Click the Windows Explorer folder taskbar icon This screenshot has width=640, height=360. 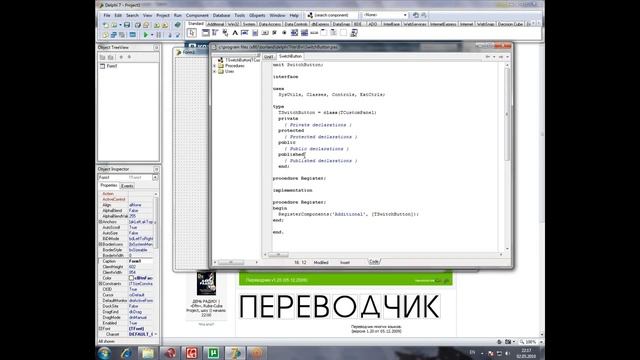coord(147,353)
